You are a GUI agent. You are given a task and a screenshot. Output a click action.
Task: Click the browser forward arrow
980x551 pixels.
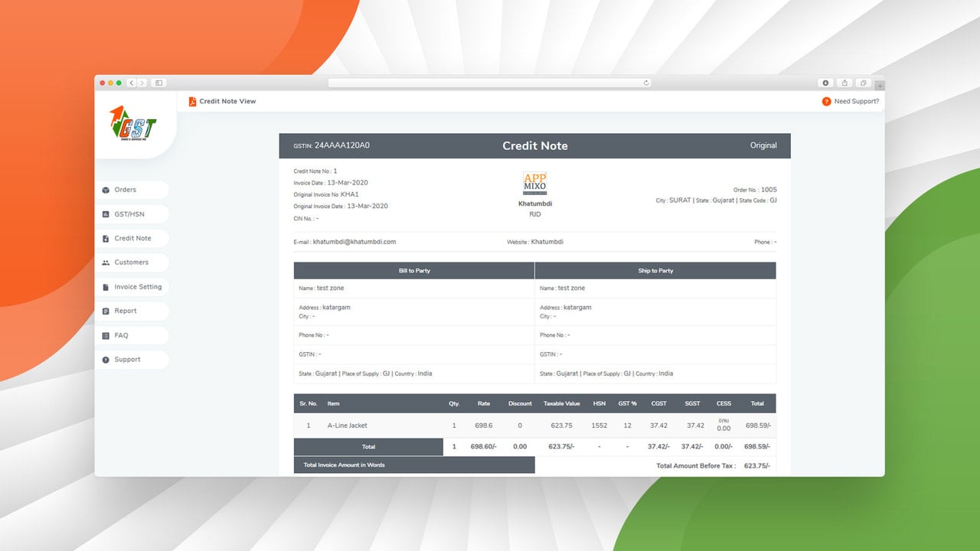(142, 83)
